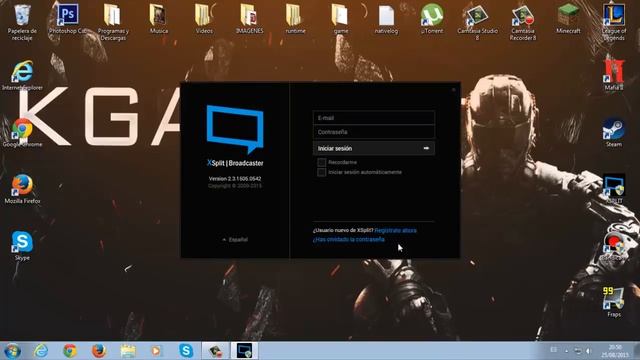Close the XSplit login window
The image size is (640, 360).
point(453,90)
